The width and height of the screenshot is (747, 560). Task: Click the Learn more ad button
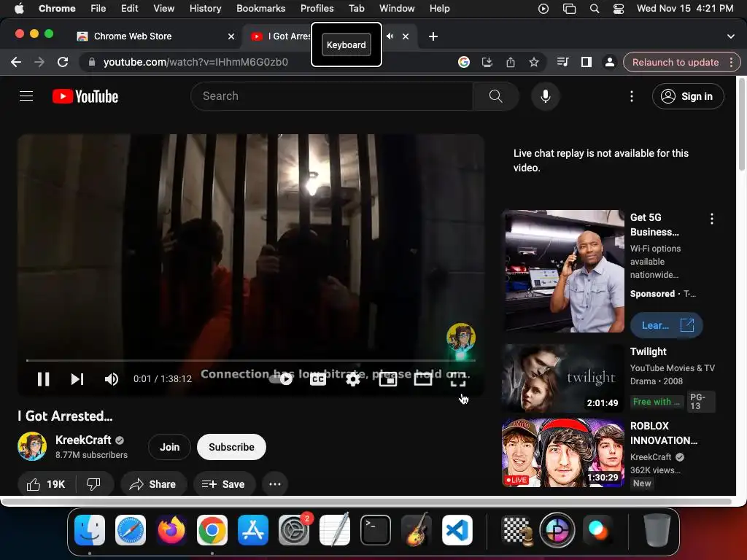tap(667, 325)
